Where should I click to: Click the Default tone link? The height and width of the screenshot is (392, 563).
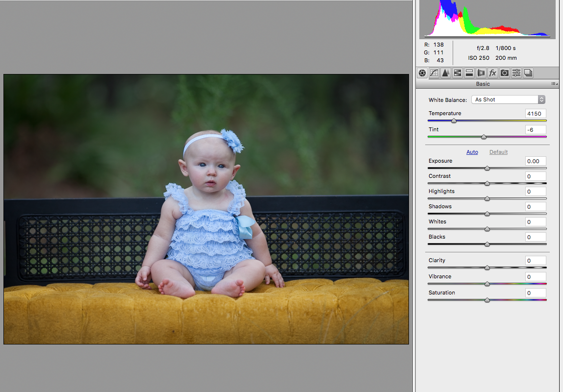point(498,152)
